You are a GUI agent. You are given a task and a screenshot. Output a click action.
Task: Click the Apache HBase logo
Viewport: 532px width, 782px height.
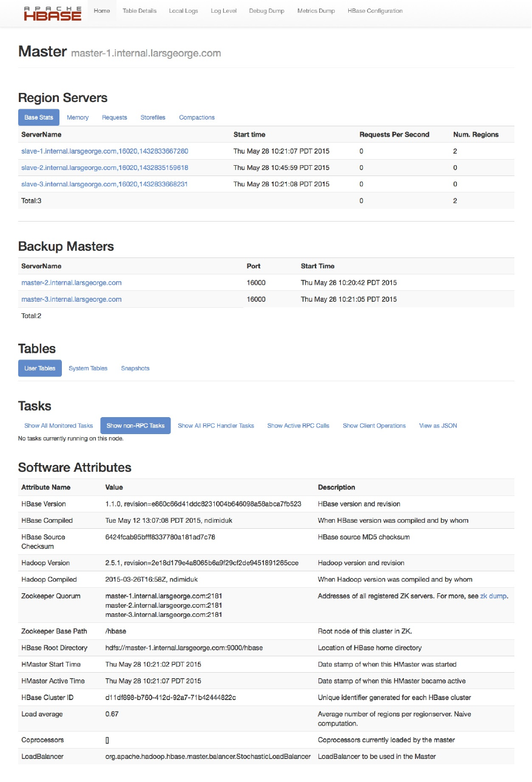point(53,13)
